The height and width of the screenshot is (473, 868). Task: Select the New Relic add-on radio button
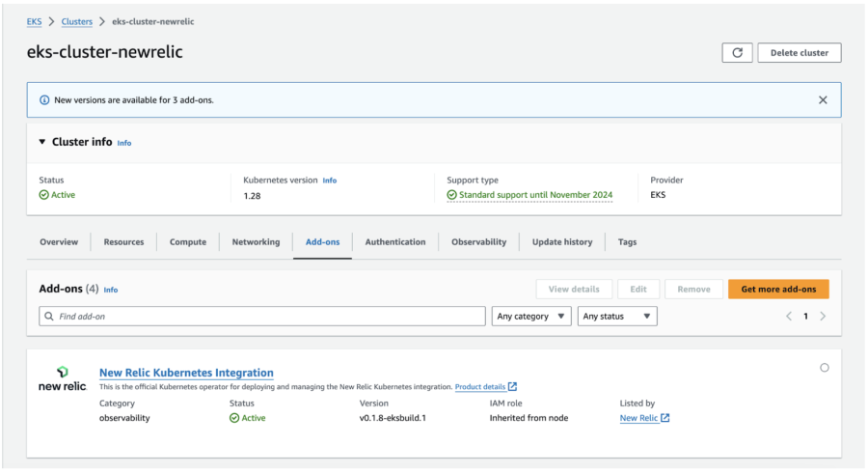(824, 368)
